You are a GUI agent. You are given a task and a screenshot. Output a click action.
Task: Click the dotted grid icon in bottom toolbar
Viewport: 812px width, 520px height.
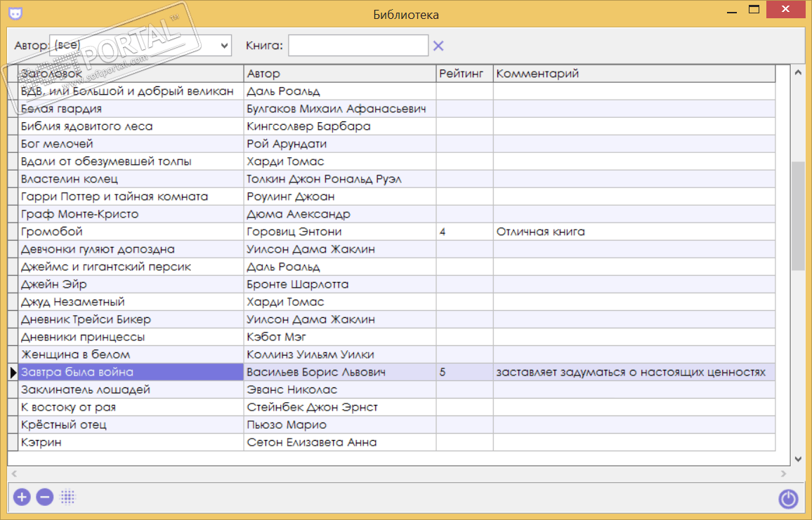tap(68, 498)
